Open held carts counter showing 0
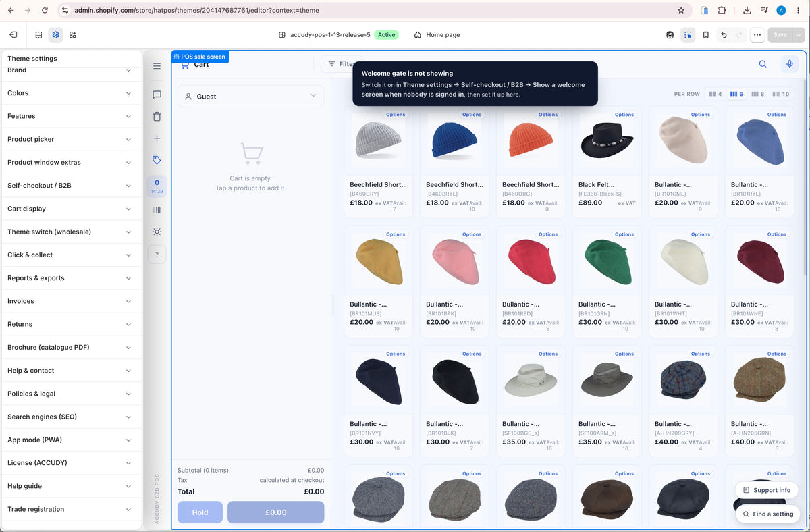This screenshot has width=810, height=532. point(157,186)
